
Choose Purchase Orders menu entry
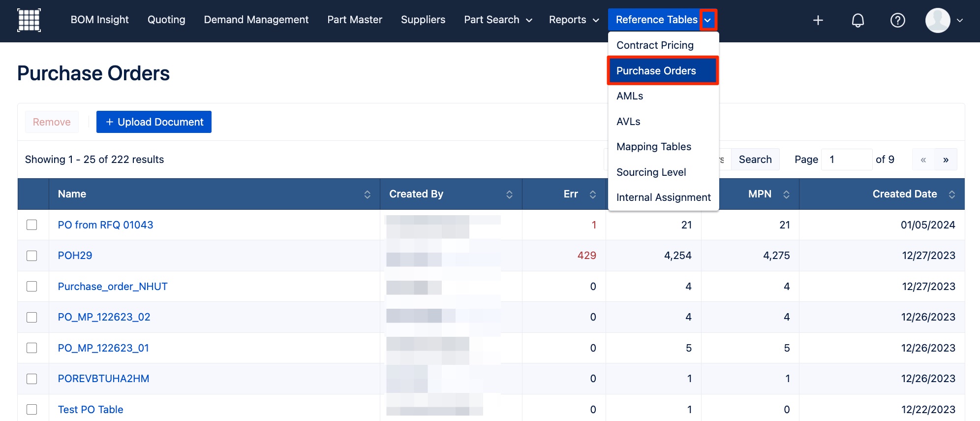point(663,71)
